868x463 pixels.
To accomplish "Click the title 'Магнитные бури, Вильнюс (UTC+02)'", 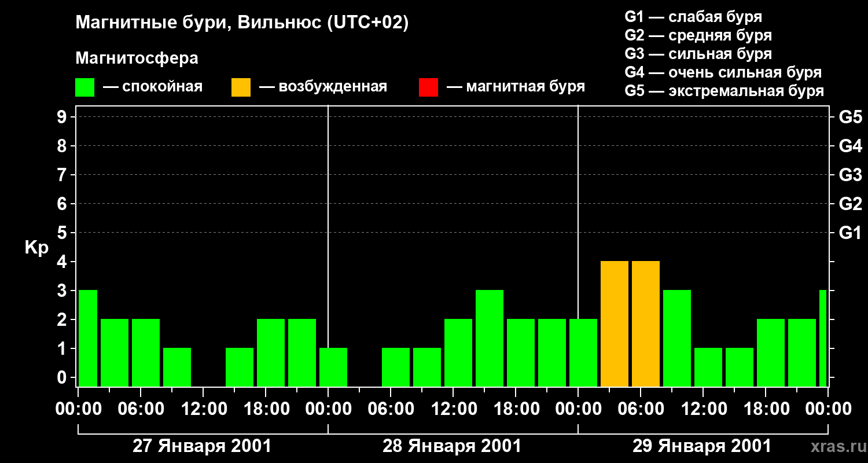I will tap(242, 23).
